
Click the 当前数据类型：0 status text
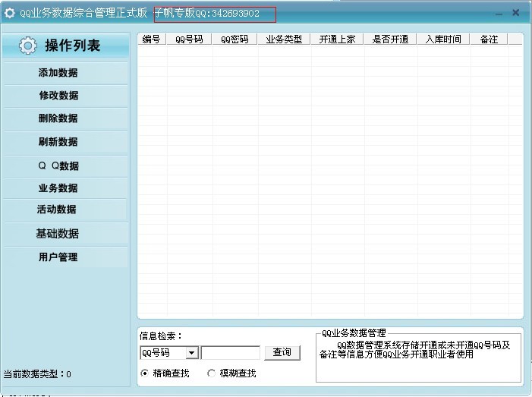click(37, 374)
